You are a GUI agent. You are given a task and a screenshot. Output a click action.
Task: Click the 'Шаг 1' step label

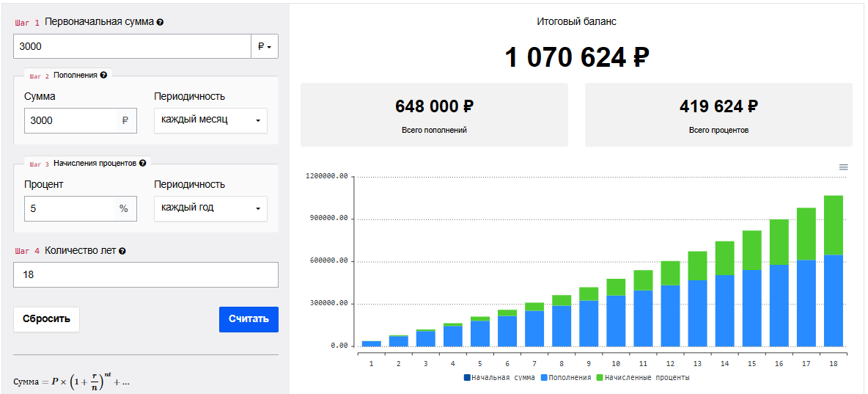coord(28,23)
